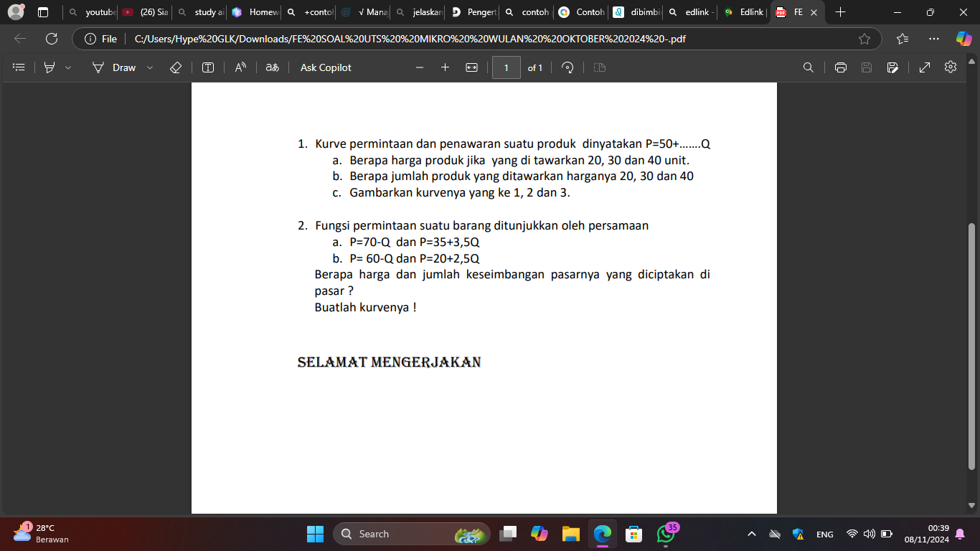Click the scrollbar down arrow

972,505
